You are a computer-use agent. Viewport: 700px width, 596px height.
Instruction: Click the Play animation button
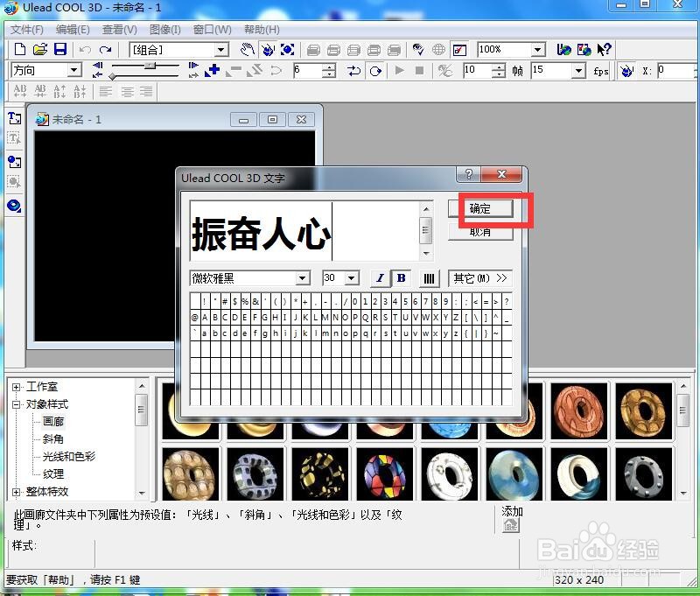point(400,71)
